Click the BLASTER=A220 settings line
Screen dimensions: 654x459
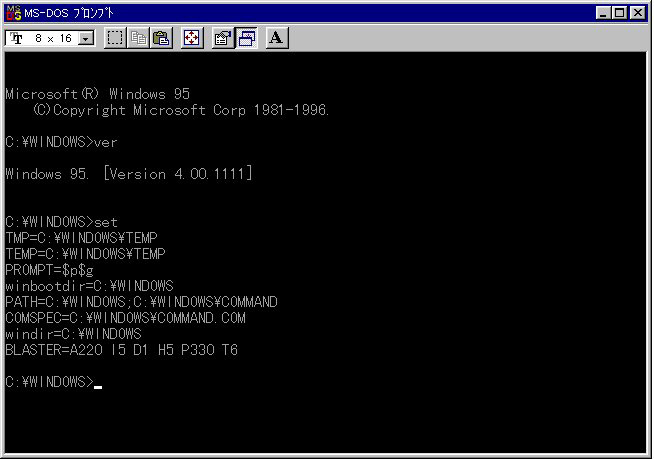point(121,350)
